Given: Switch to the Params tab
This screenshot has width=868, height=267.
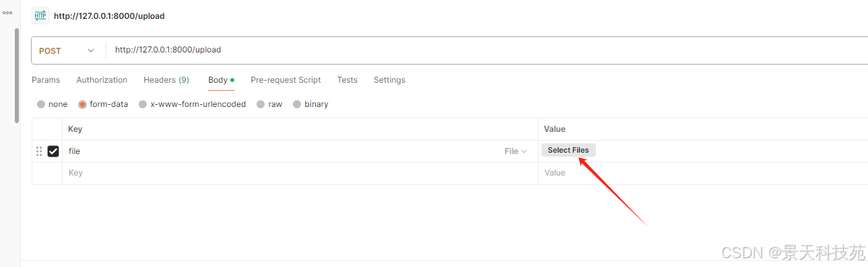Looking at the screenshot, I should (x=46, y=80).
